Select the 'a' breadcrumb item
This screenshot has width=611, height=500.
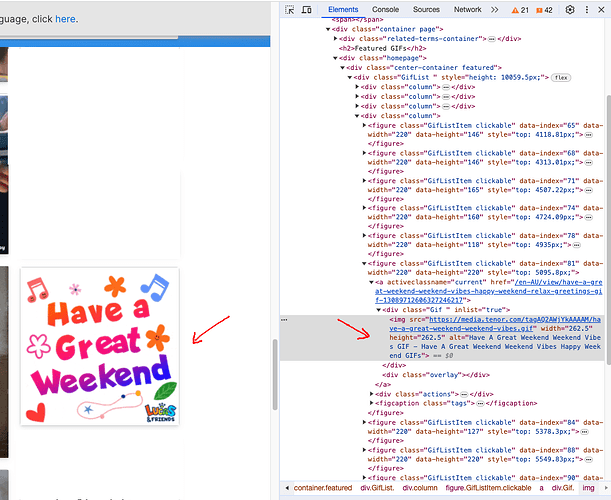pyautogui.click(x=541, y=488)
